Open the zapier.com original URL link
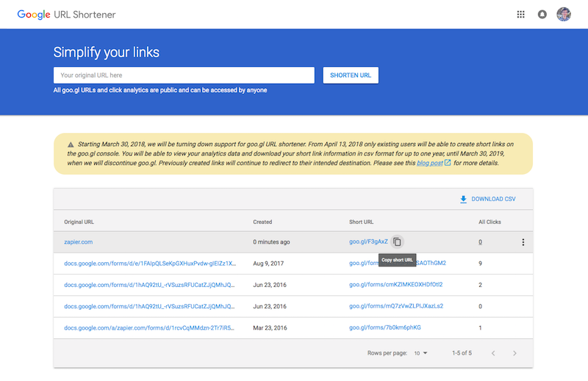Screen dimensions: 588x381 tap(79, 242)
